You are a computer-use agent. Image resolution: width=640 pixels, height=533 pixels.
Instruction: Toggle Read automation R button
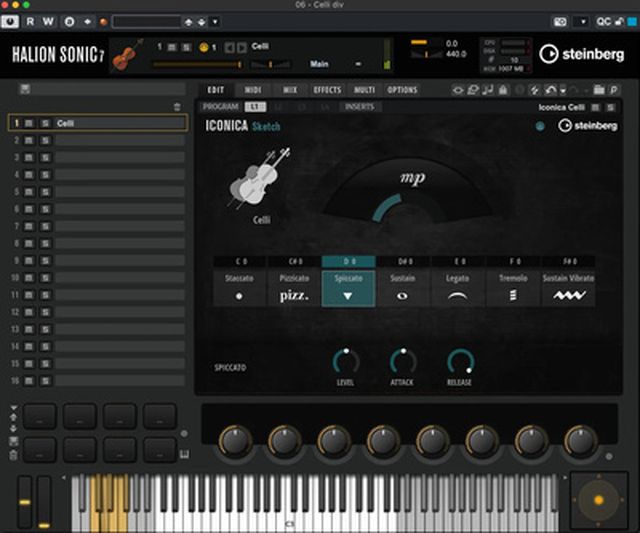click(30, 22)
